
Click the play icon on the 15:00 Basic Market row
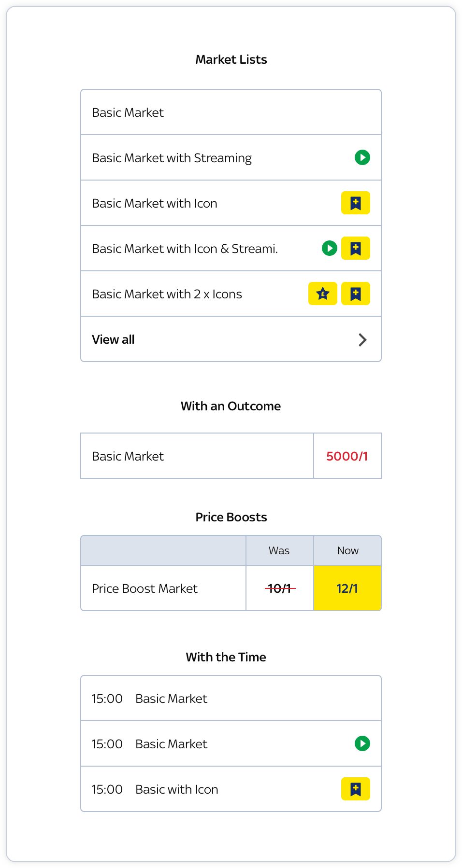coord(363,744)
